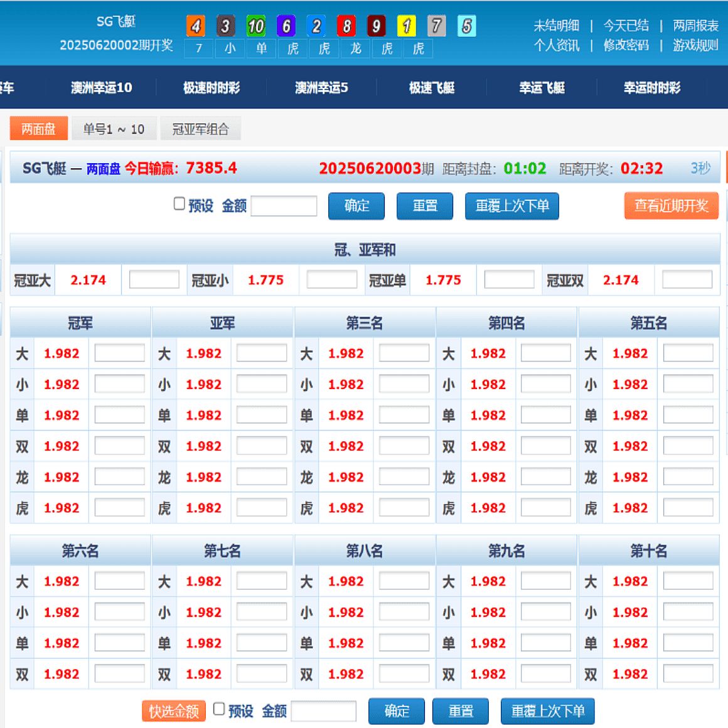Click the green number 10 ball

tap(256, 26)
